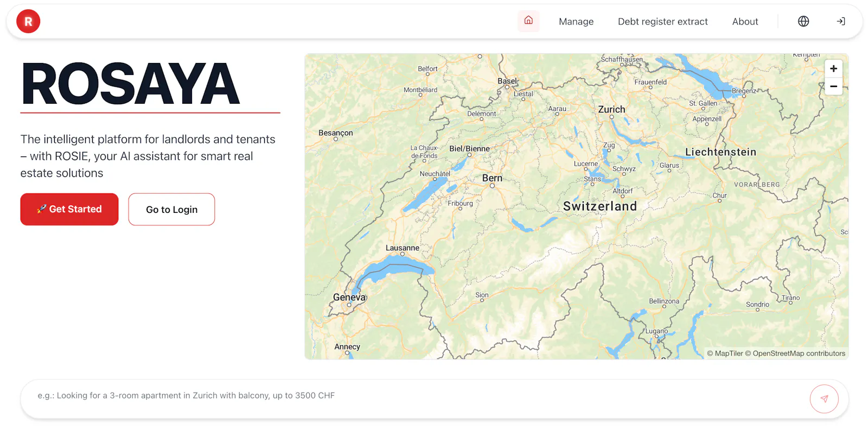The height and width of the screenshot is (436, 868).
Task: Click Aarau label on the map
Action: point(557,109)
